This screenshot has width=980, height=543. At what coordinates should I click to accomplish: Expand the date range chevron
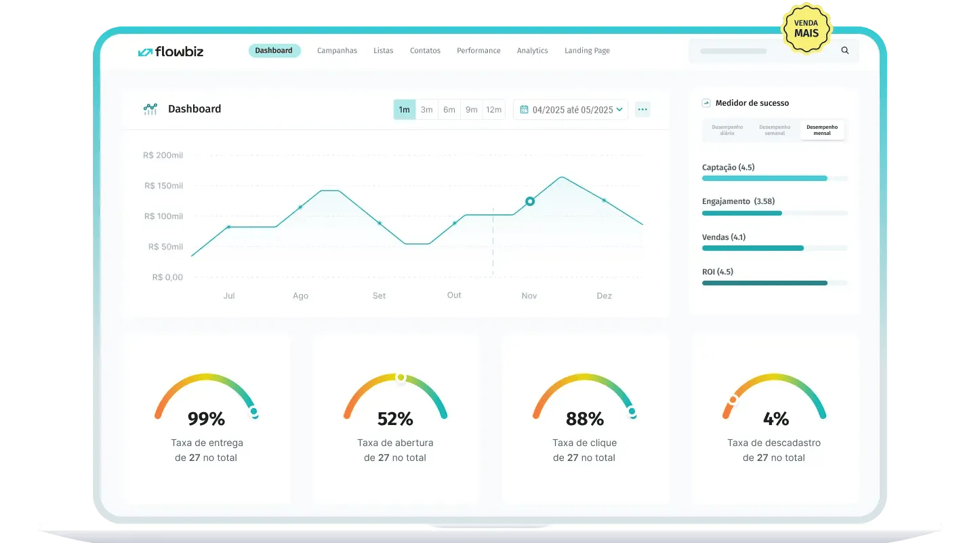tap(620, 109)
